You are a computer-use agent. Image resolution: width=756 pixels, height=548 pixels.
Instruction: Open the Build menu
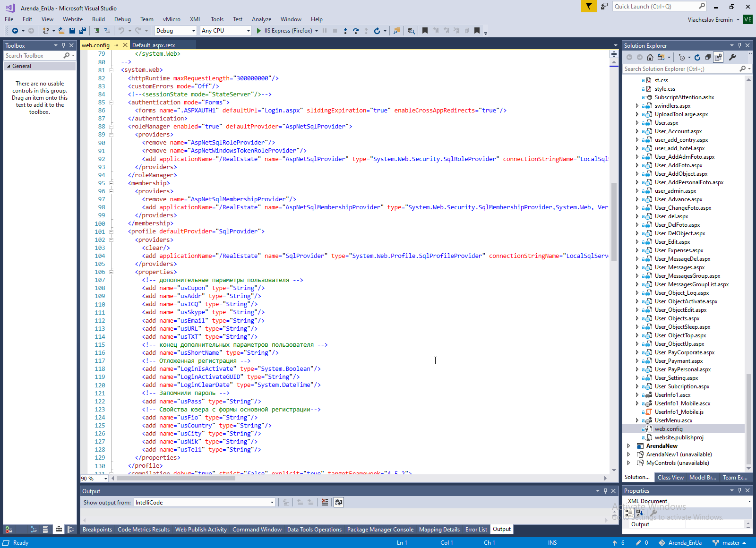click(98, 19)
